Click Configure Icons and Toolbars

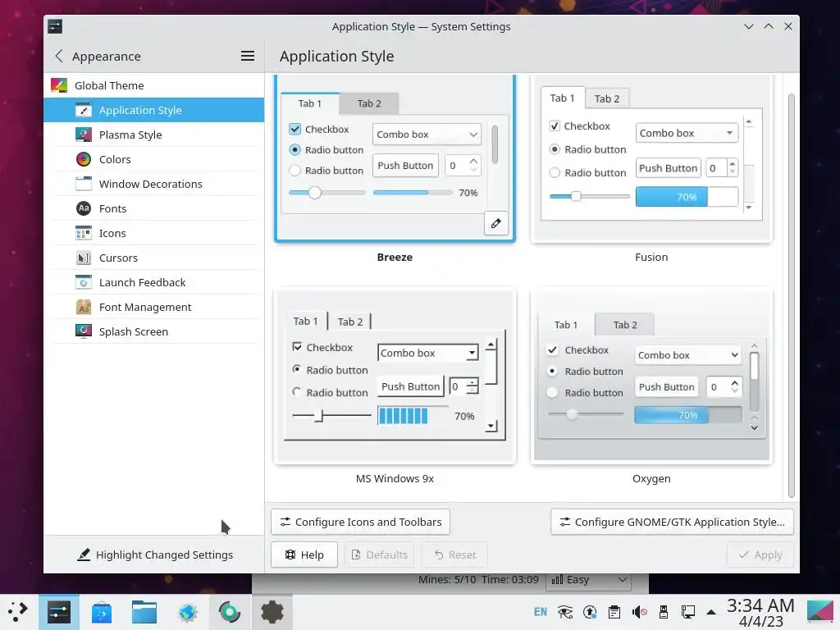point(361,522)
